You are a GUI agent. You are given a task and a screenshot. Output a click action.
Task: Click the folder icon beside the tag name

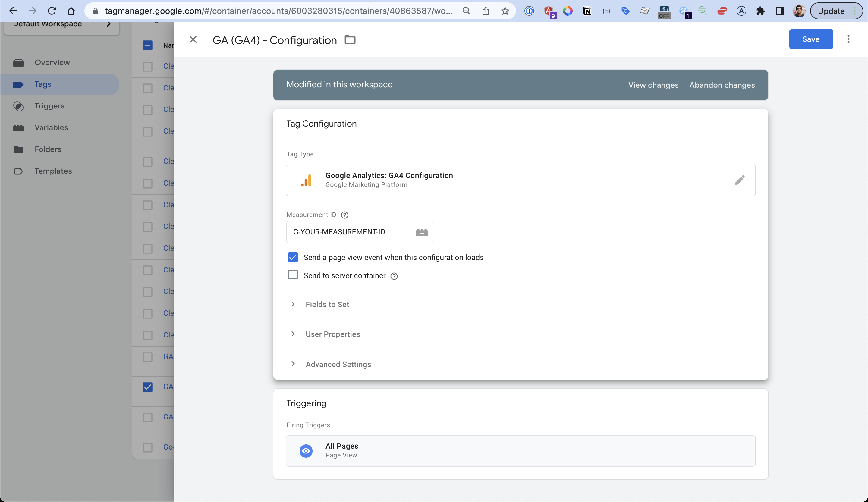(x=350, y=40)
